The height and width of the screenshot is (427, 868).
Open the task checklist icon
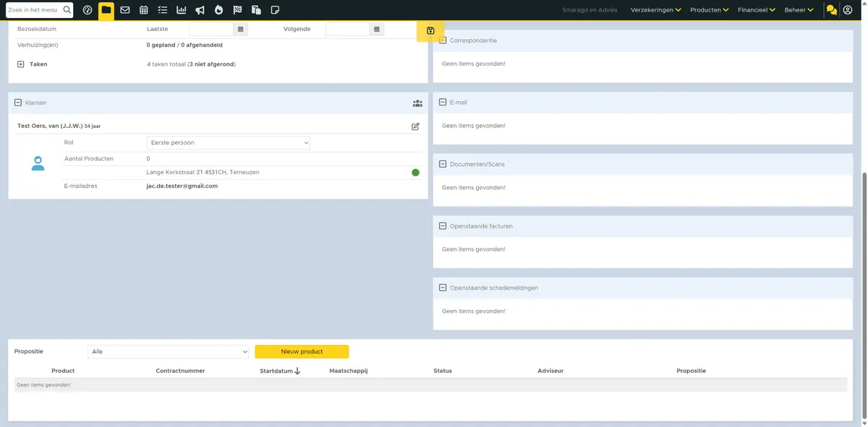(x=163, y=10)
